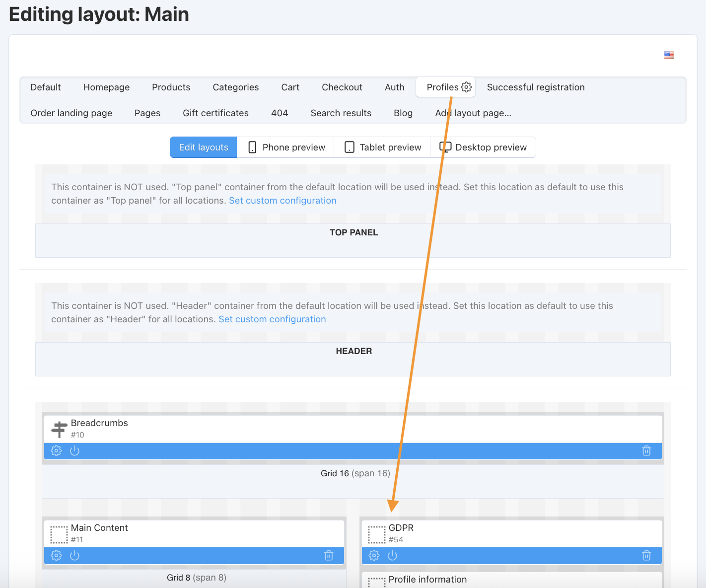
Task: Click Top panel Set custom configuration link
Action: pos(282,201)
